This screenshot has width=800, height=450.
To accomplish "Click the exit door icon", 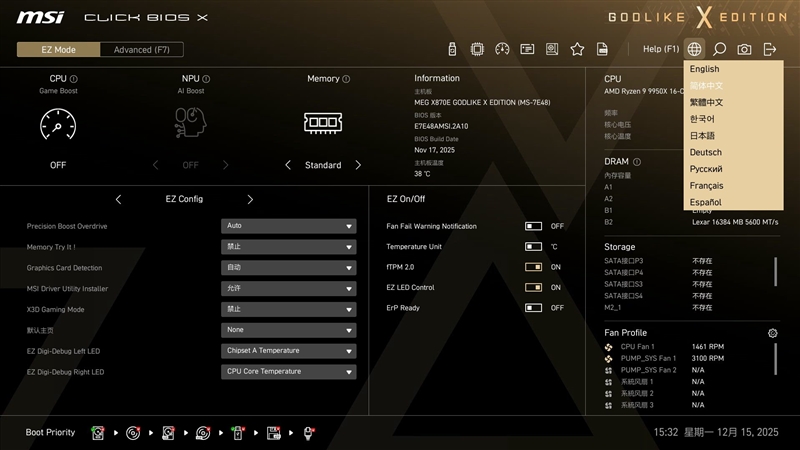I will point(769,49).
